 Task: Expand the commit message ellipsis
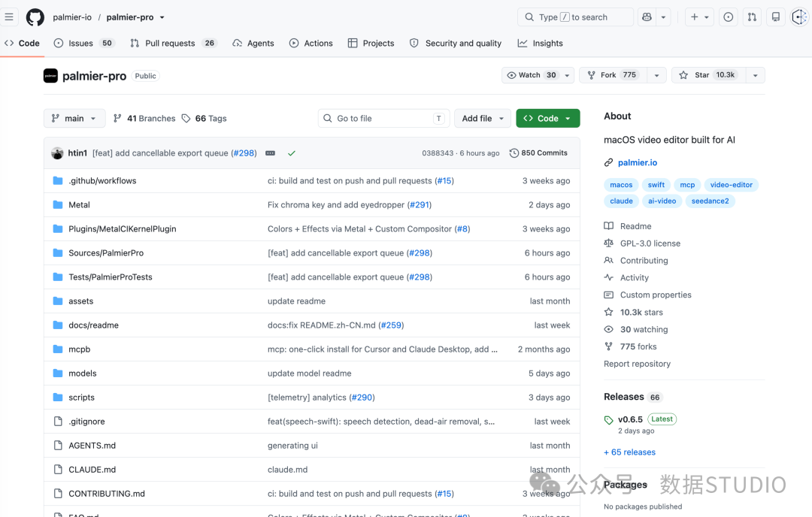point(271,153)
